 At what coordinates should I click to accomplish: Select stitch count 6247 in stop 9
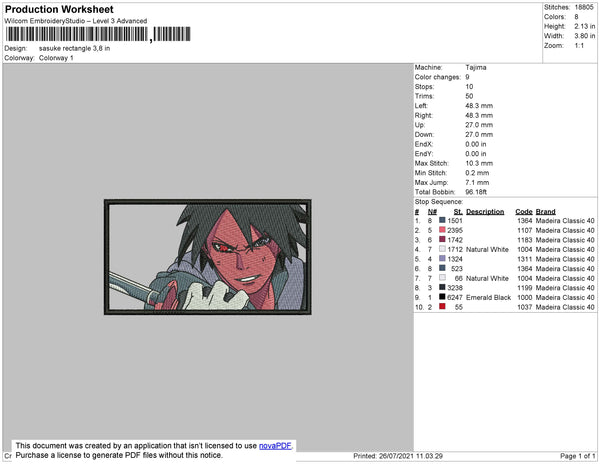coord(455,297)
